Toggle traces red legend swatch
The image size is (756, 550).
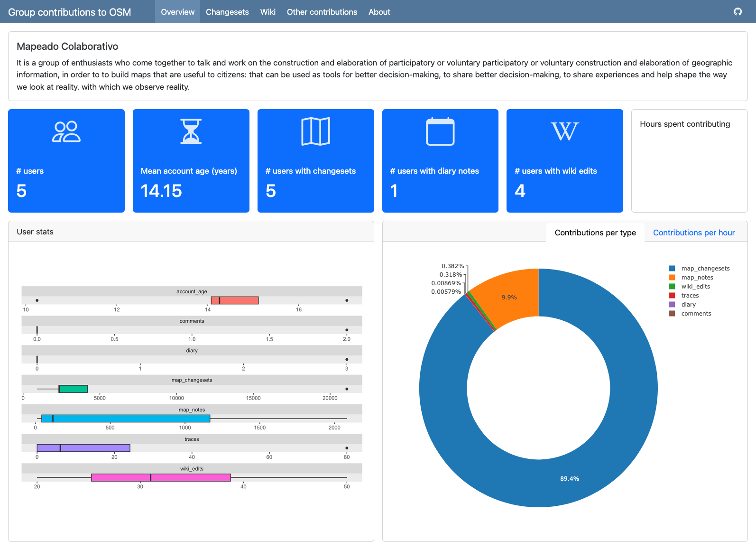click(672, 296)
